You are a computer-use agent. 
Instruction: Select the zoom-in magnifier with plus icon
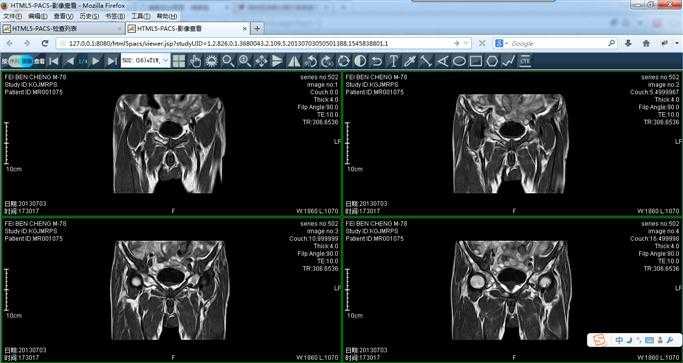click(245, 61)
